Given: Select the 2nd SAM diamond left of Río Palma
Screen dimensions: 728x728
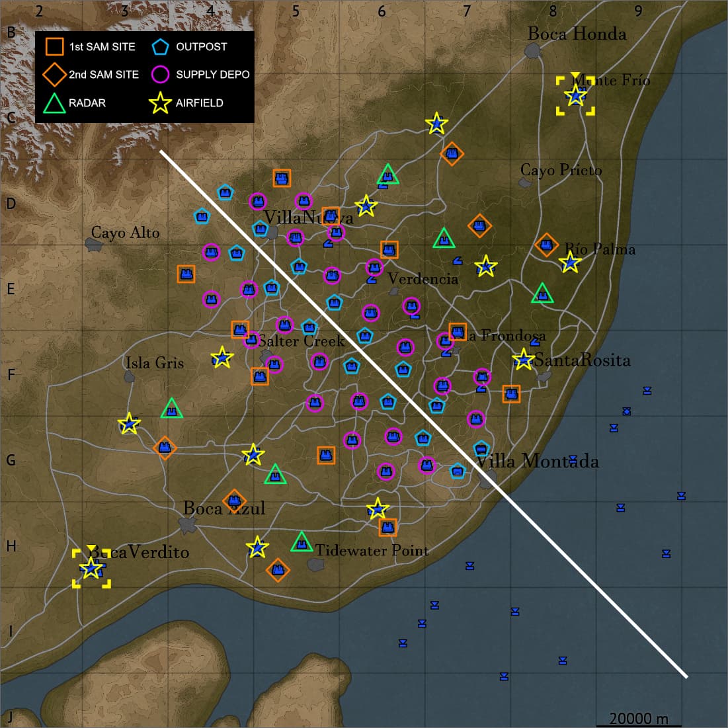Looking at the screenshot, I should pos(546,244).
